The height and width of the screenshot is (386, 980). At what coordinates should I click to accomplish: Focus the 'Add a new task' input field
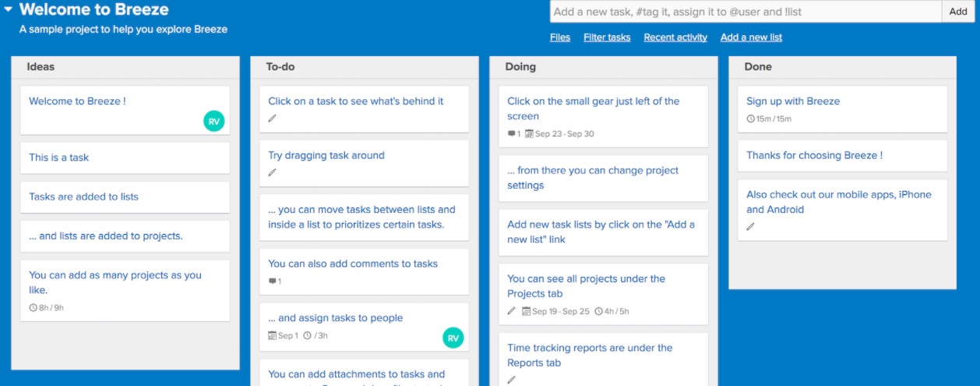pos(746,12)
